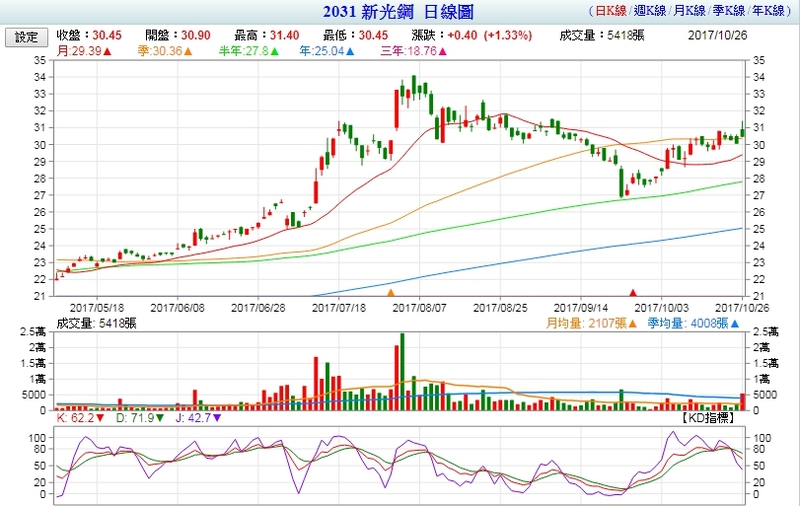Viewport: 800px width, 506px height.
Task: Click the three-year average 三年:18.76 label
Action: pos(414,51)
